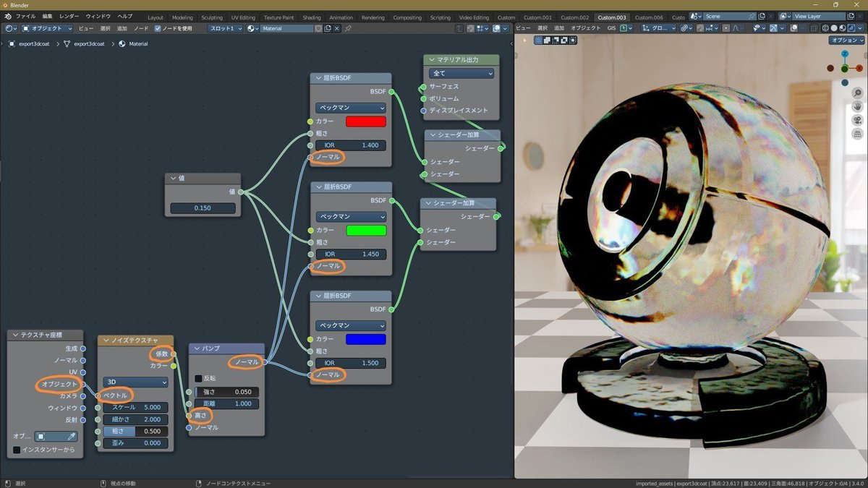868x488 pixels.
Task: Switch to the Custom.002 workspace tab
Action: pyautogui.click(x=574, y=17)
